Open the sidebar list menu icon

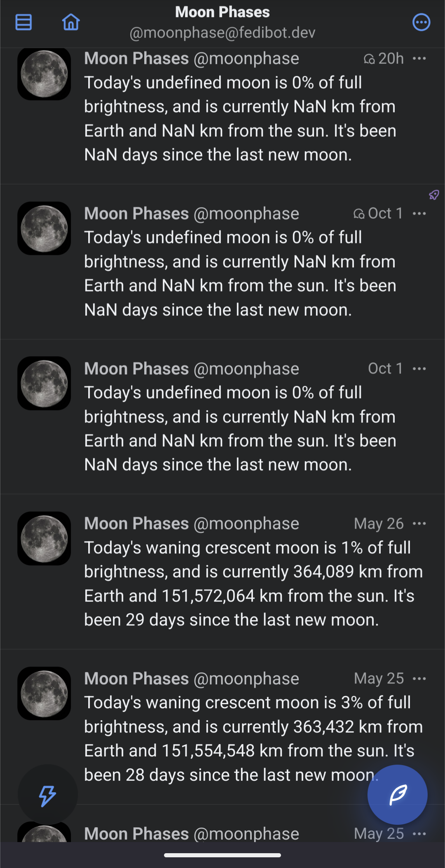pyautogui.click(x=23, y=22)
